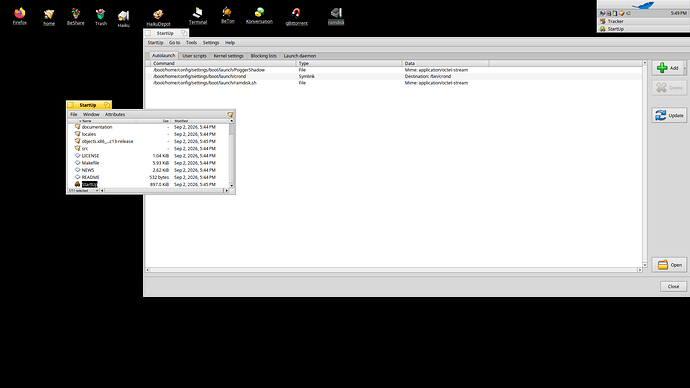This screenshot has height=388, width=690.
Task: Click the locales folder icon in Tracker
Action: click(77, 134)
